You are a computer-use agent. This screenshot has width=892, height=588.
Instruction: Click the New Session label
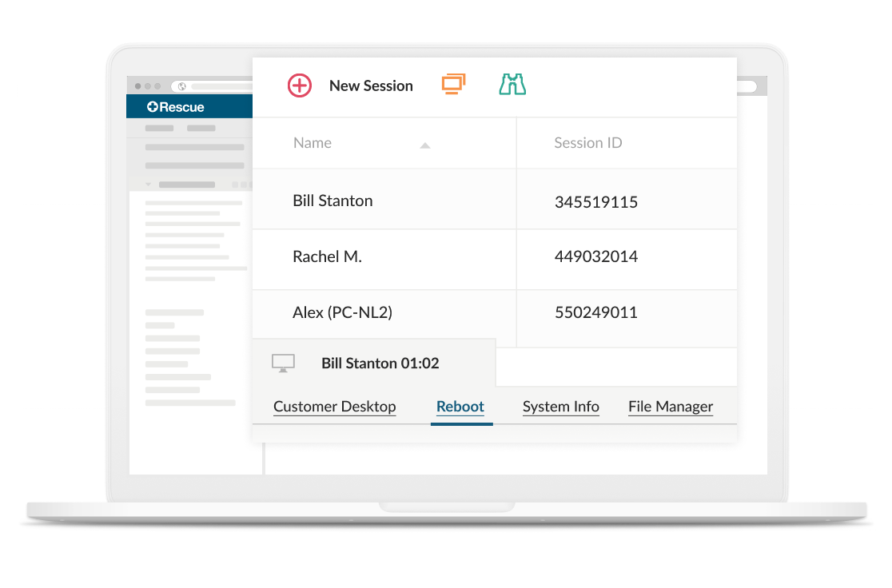click(x=371, y=85)
